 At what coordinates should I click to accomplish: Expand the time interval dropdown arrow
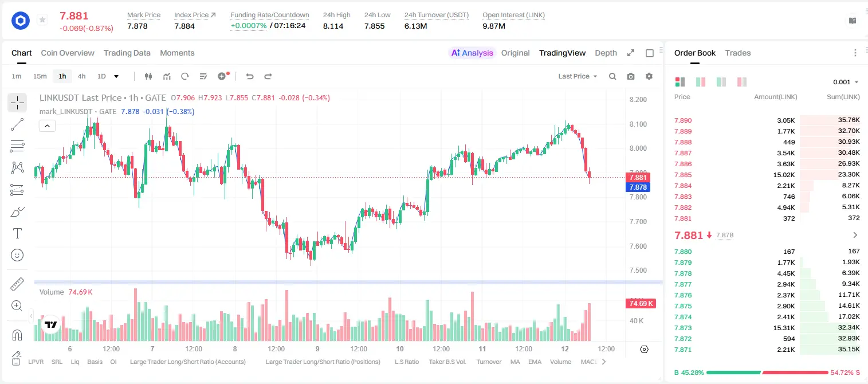[116, 76]
